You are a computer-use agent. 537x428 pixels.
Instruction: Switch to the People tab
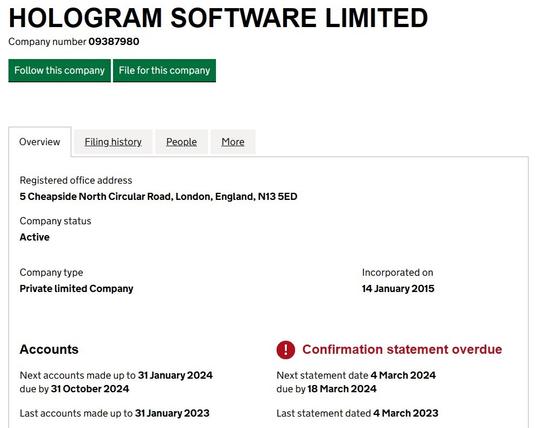(x=182, y=142)
